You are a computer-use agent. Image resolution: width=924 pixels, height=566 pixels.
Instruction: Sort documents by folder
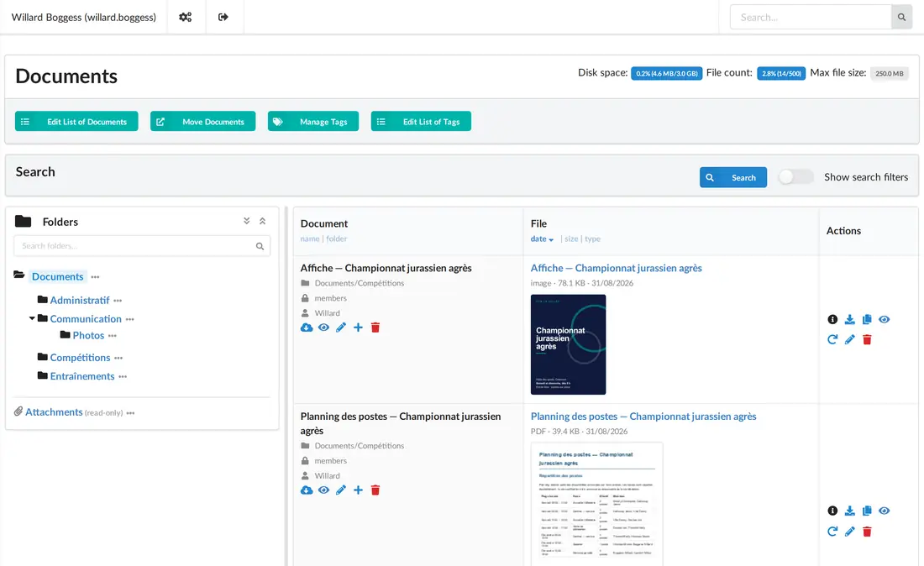coord(337,239)
